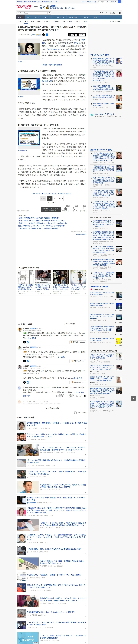Click 末永雄大's profile avatar
The height and width of the screenshot is (644, 138).
pos(20,367)
